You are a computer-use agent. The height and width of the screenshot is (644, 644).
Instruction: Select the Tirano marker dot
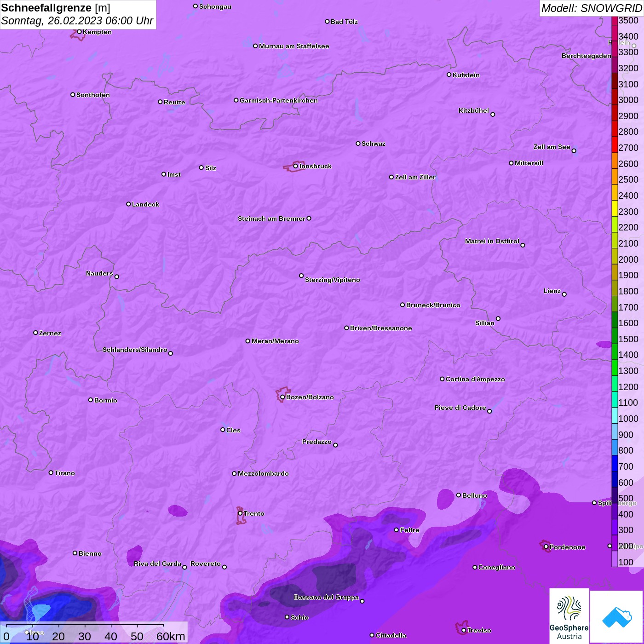[x=51, y=472]
